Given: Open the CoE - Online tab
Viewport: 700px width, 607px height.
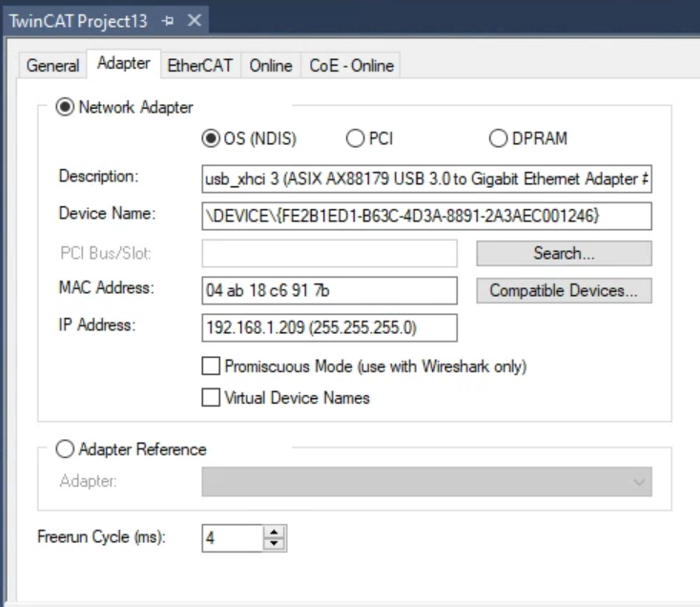Looking at the screenshot, I should pos(351,66).
